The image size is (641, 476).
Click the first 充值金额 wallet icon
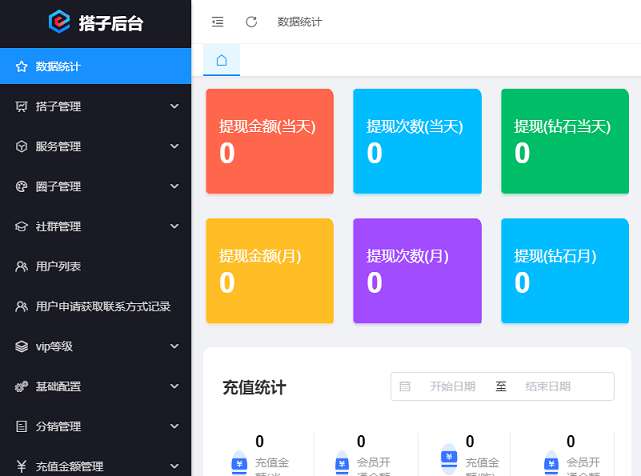click(239, 463)
